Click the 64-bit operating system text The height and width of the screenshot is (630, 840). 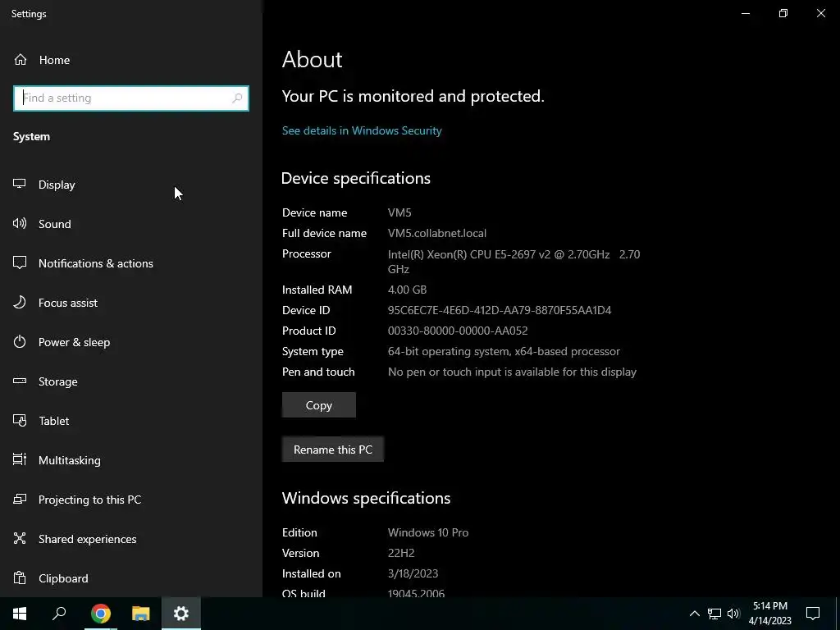click(x=504, y=351)
